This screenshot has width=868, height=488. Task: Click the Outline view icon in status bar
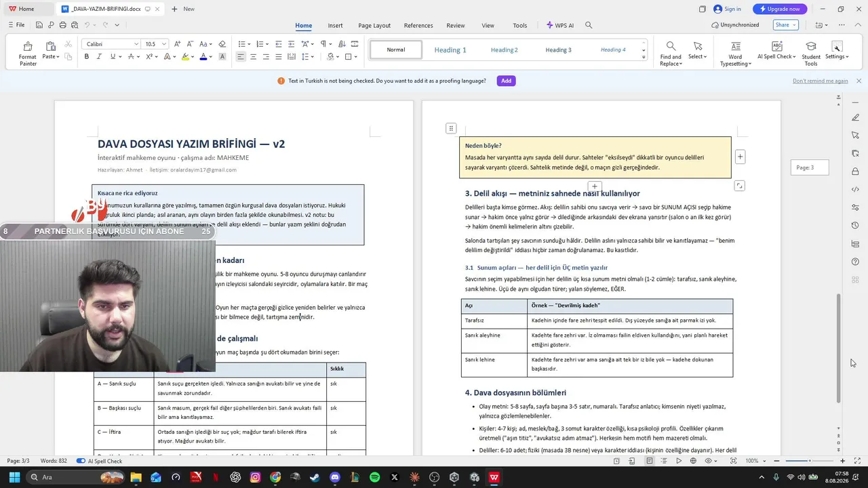click(x=664, y=461)
